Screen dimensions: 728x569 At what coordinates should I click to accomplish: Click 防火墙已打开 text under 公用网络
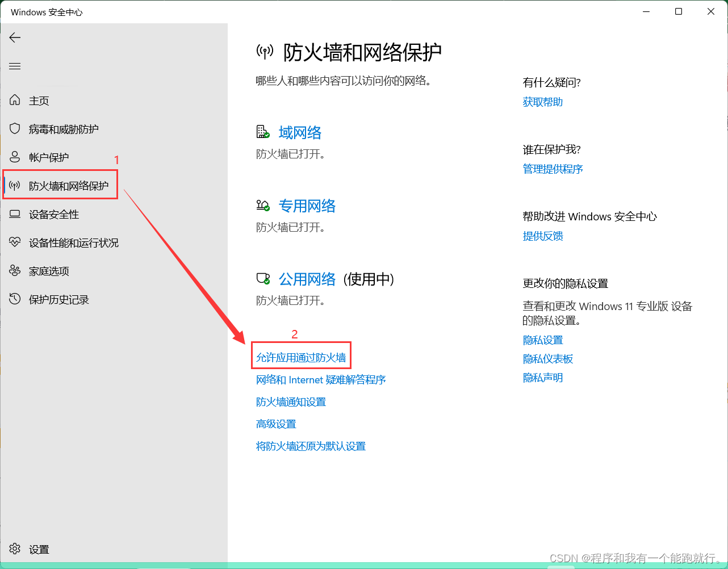tap(291, 300)
